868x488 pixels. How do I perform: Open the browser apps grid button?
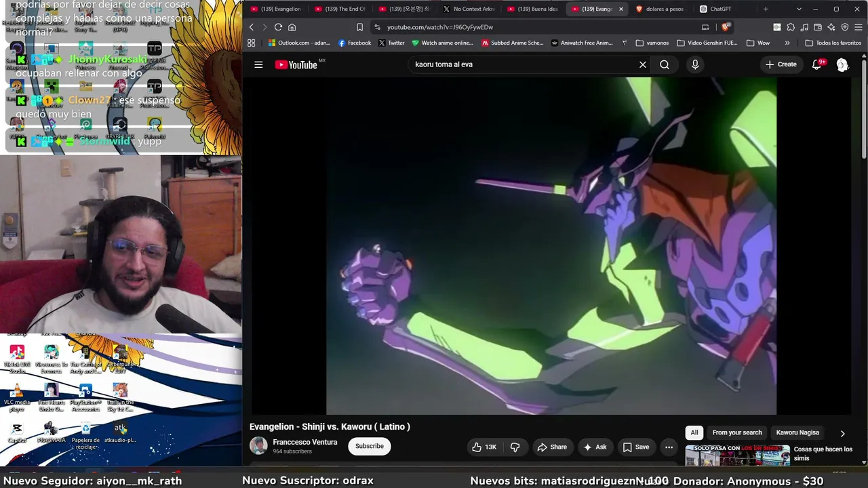click(251, 43)
